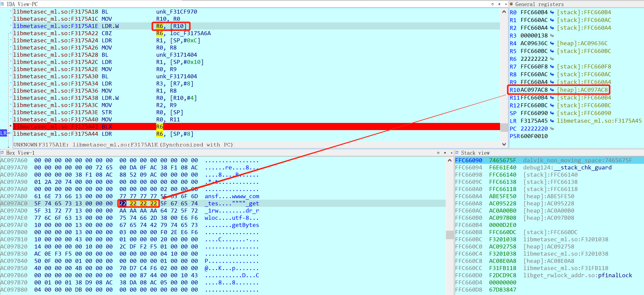
Task: Click the Hex View vertical scrollbar thumb
Action: [x=450, y=235]
